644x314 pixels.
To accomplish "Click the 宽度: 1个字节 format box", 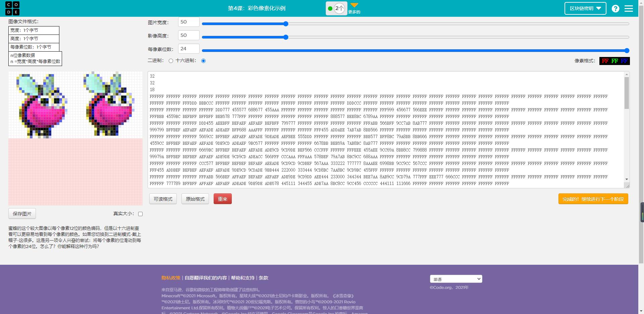I will 34,30.
